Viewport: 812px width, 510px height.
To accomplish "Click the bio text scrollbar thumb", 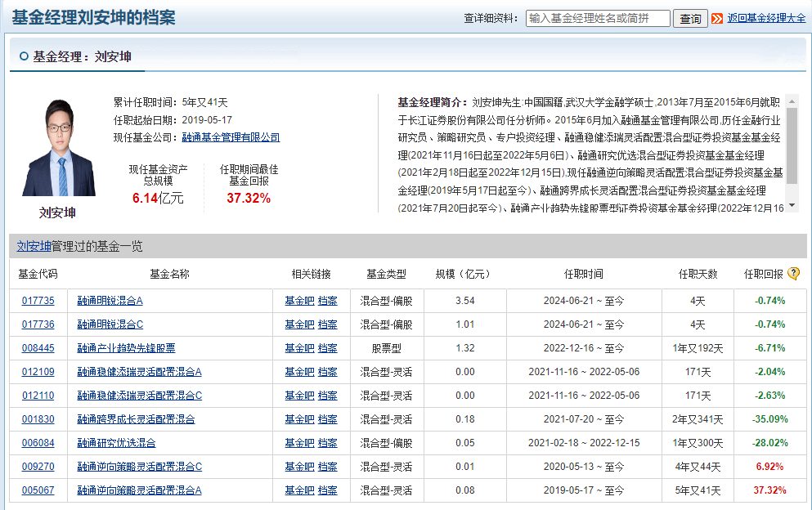I will pyautogui.click(x=792, y=145).
